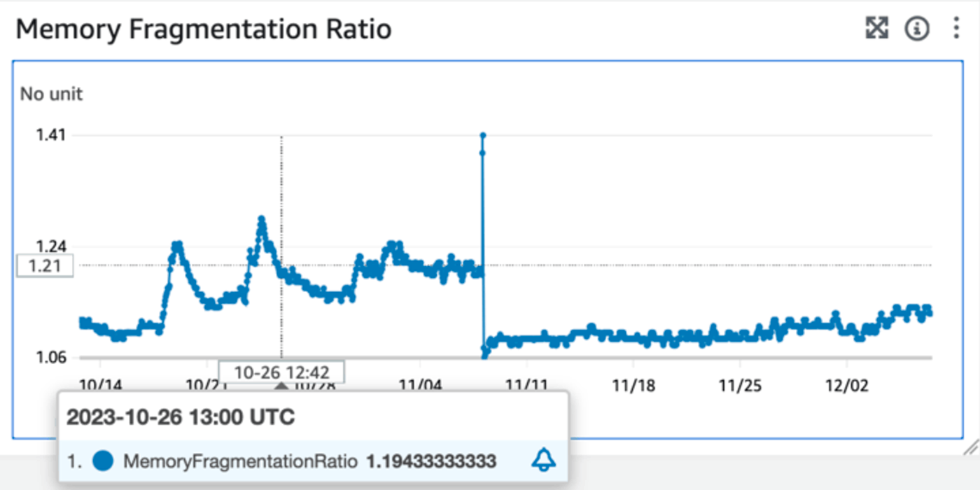Click the 12/02 x-axis date label
This screenshot has height=490, width=980.
click(846, 386)
